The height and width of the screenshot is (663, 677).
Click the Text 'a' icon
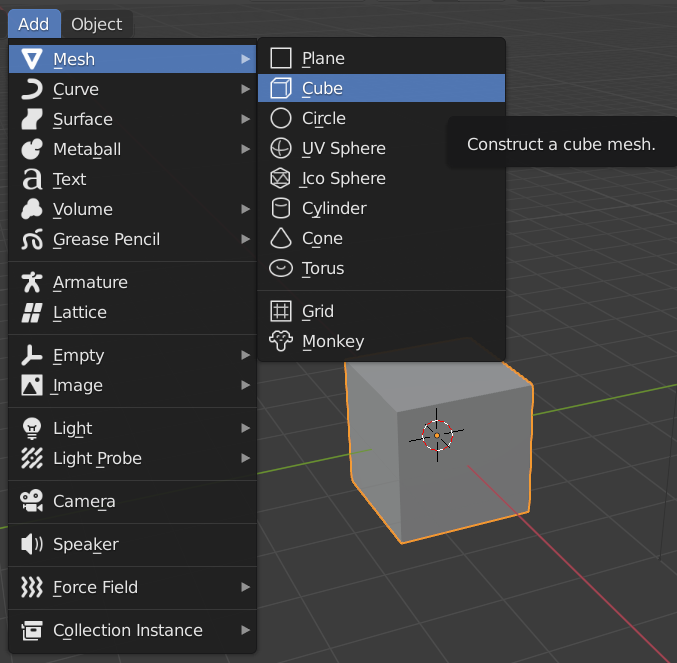(x=32, y=179)
